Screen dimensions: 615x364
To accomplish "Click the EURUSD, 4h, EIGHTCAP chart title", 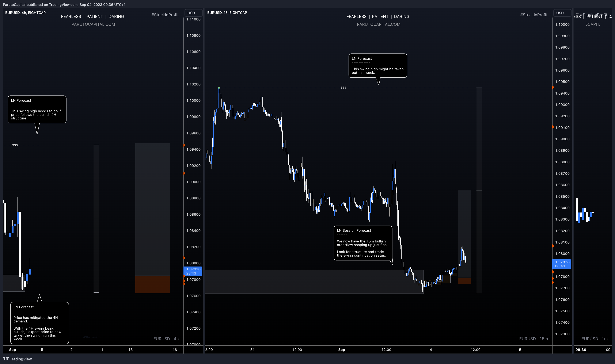I will coord(26,12).
